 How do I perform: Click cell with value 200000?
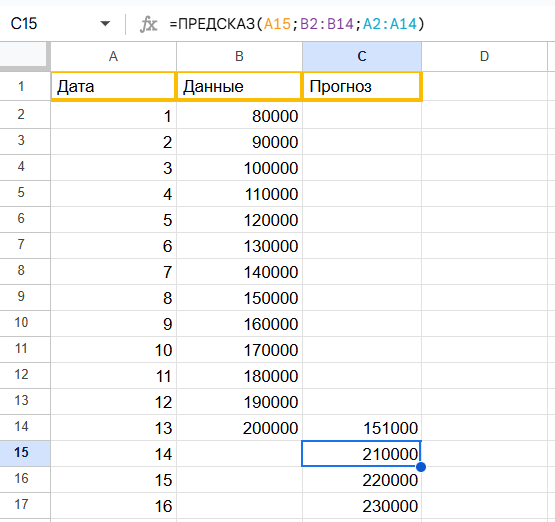(239, 428)
